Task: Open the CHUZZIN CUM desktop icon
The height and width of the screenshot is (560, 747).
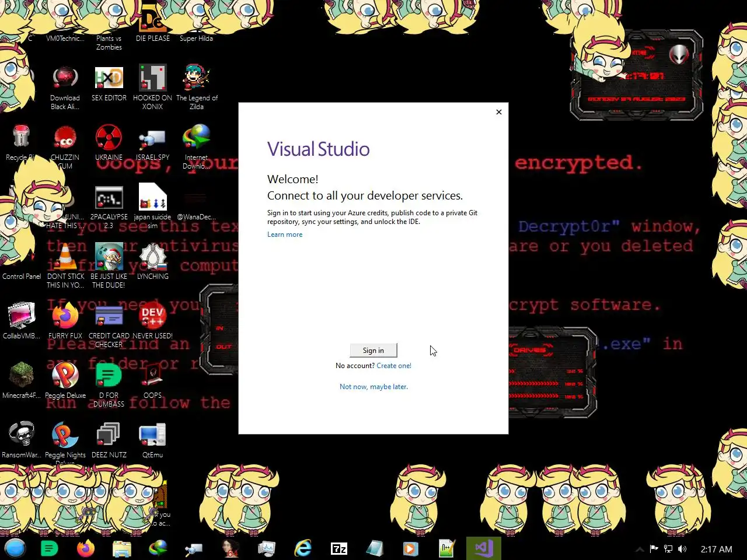Action: pyautogui.click(x=65, y=147)
